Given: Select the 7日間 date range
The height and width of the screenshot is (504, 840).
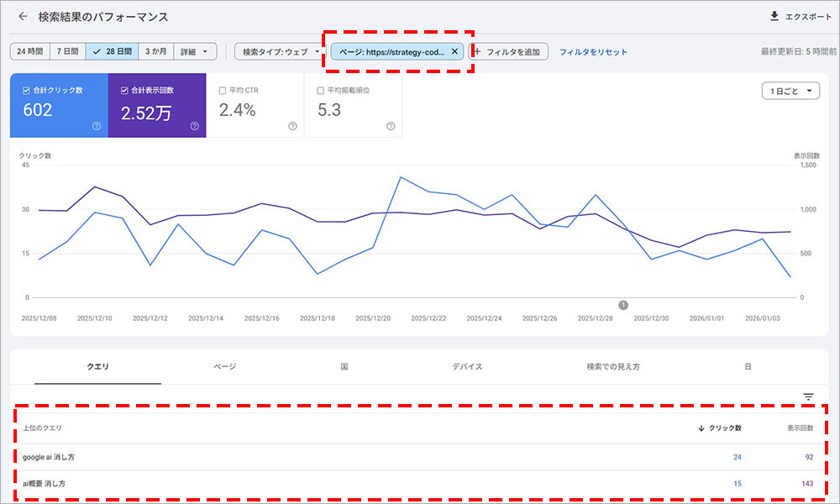Looking at the screenshot, I should pos(67,51).
